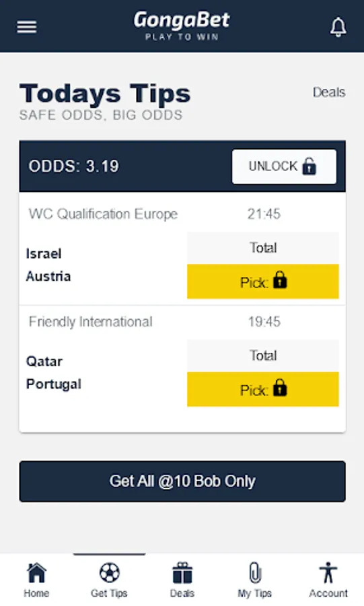Image resolution: width=364 pixels, height=606 pixels.
Task: Click Total label for Qatar-Portugal
Action: (x=263, y=356)
